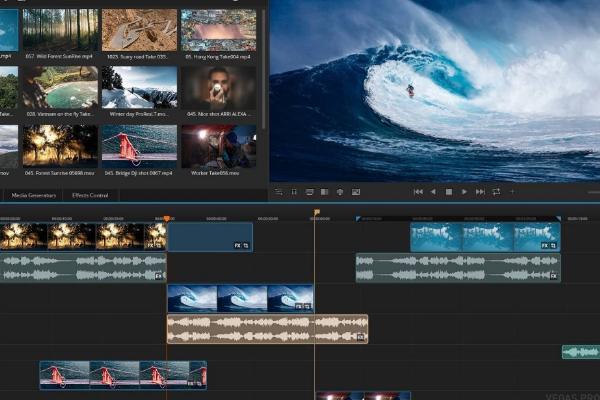The height and width of the screenshot is (400, 600).
Task: Open FX on the forest sunrise clip
Action: pos(150,245)
